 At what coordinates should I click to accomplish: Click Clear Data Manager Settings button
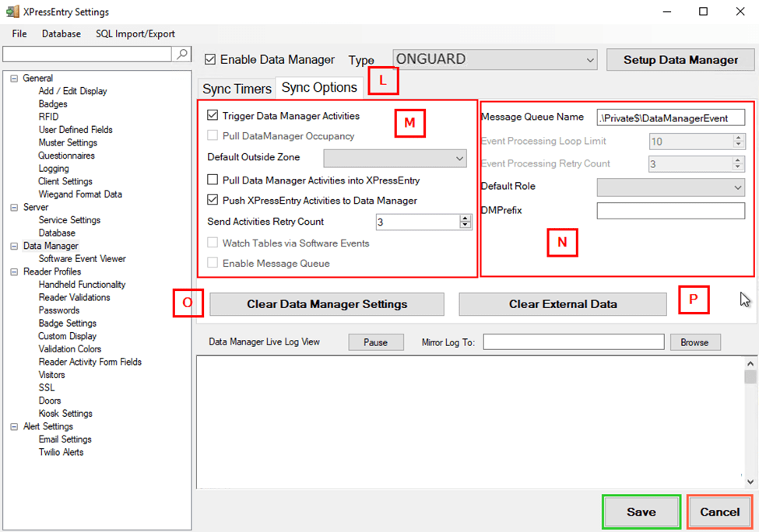(x=327, y=304)
